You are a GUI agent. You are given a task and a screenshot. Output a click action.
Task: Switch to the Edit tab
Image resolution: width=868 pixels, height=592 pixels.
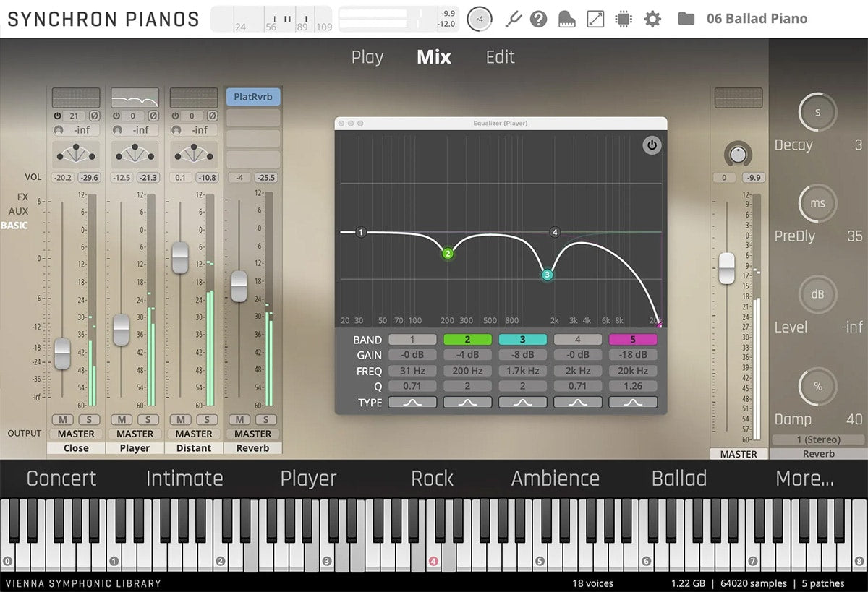point(500,57)
